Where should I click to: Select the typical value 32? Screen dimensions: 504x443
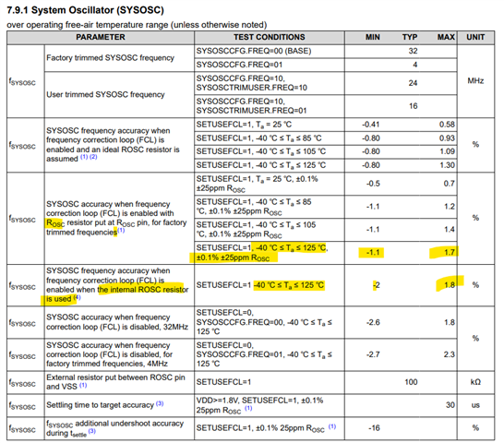(x=413, y=51)
